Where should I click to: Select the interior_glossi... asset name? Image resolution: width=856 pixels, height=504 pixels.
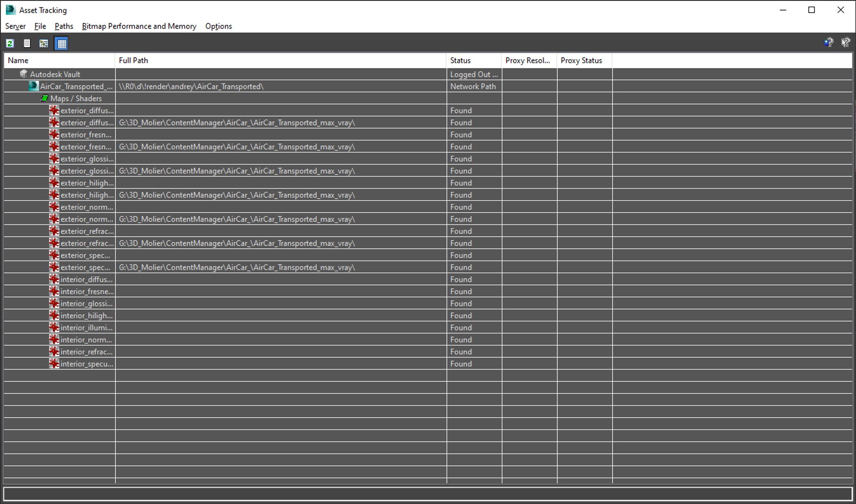pos(87,304)
